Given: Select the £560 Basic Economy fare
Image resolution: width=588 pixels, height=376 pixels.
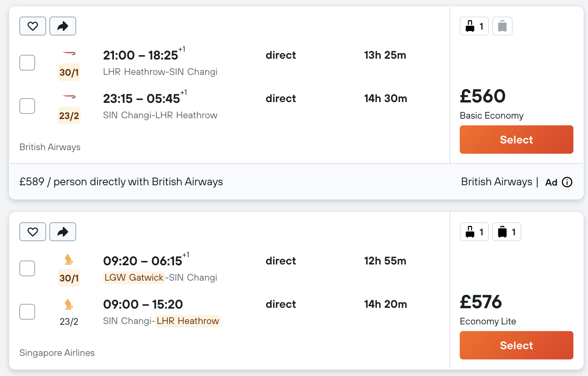Looking at the screenshot, I should (x=516, y=140).
